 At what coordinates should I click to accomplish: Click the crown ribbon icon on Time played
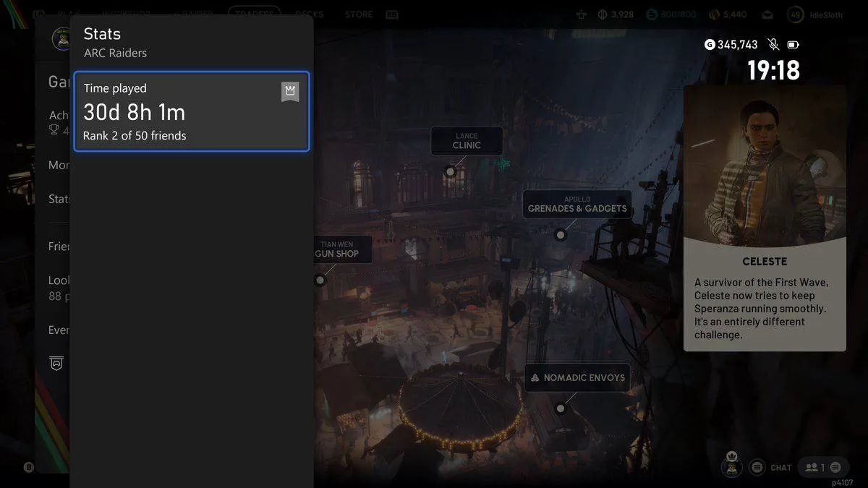290,92
